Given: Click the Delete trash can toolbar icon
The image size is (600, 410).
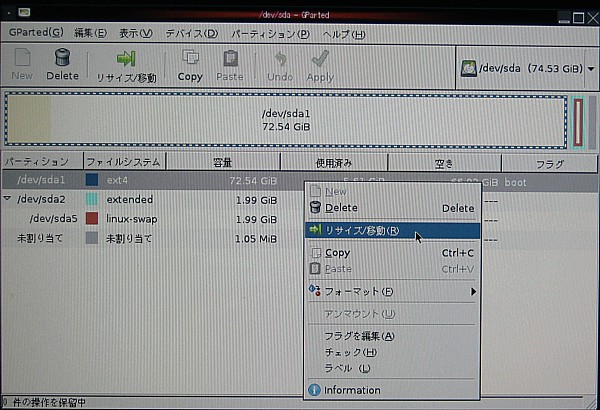Looking at the screenshot, I should tap(62, 57).
